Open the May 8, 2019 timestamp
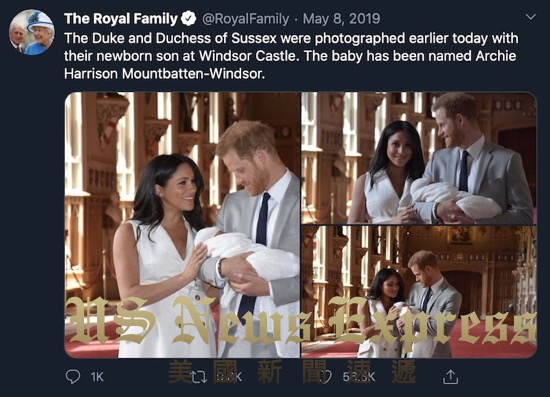 tap(341, 19)
